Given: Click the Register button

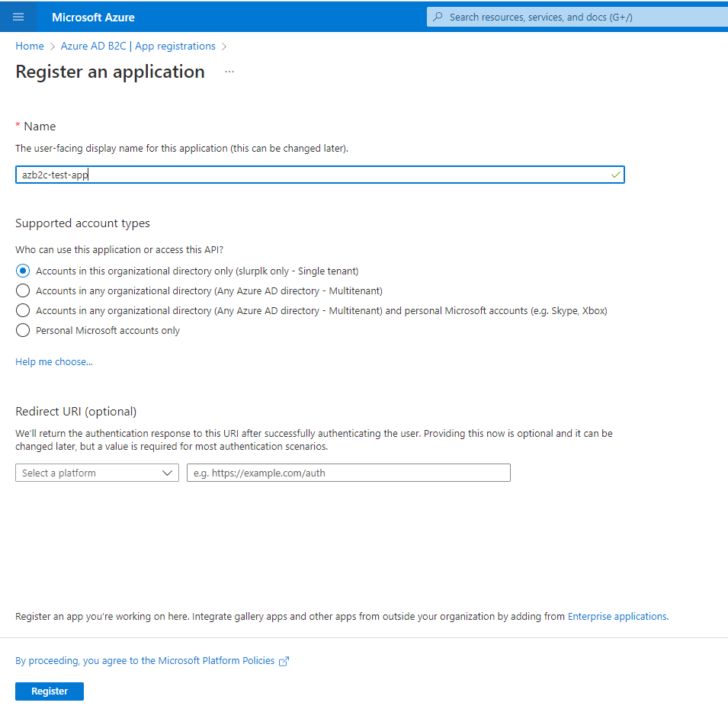Looking at the screenshot, I should pos(50,691).
